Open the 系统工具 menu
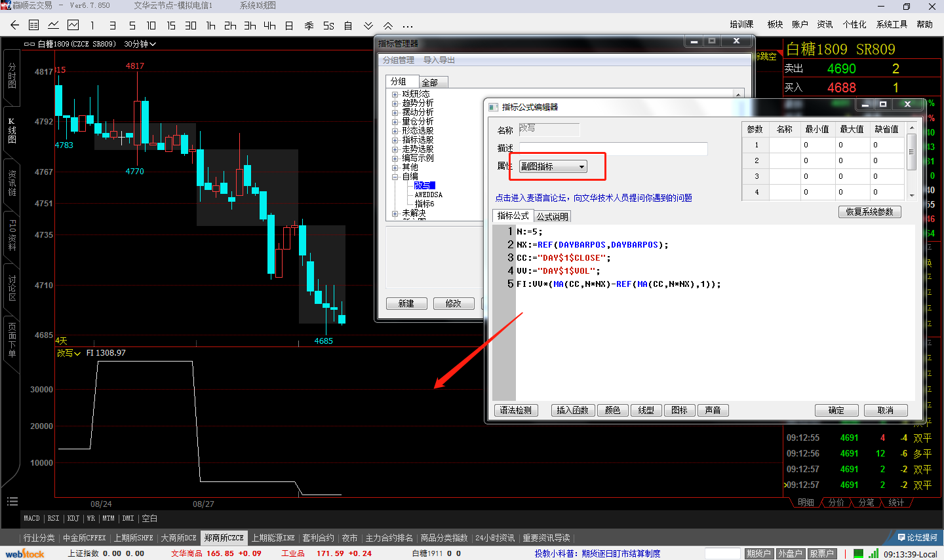 tap(892, 24)
